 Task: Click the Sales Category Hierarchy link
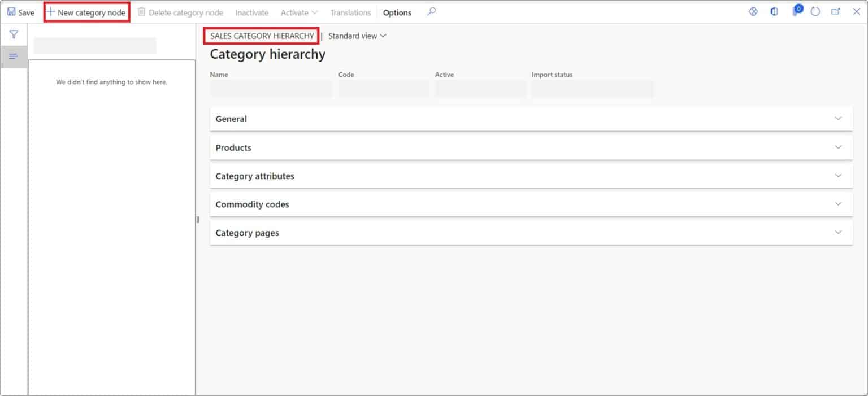(x=262, y=36)
